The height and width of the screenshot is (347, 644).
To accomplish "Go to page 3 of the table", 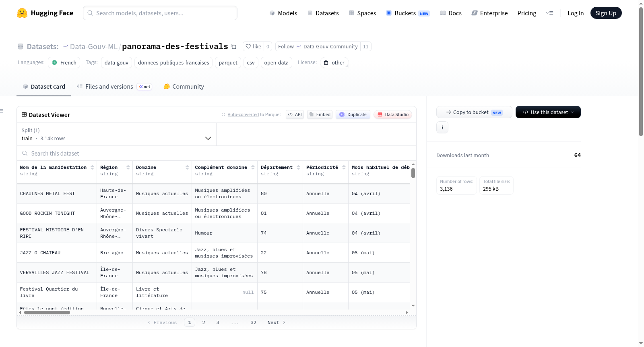I will click(218, 322).
